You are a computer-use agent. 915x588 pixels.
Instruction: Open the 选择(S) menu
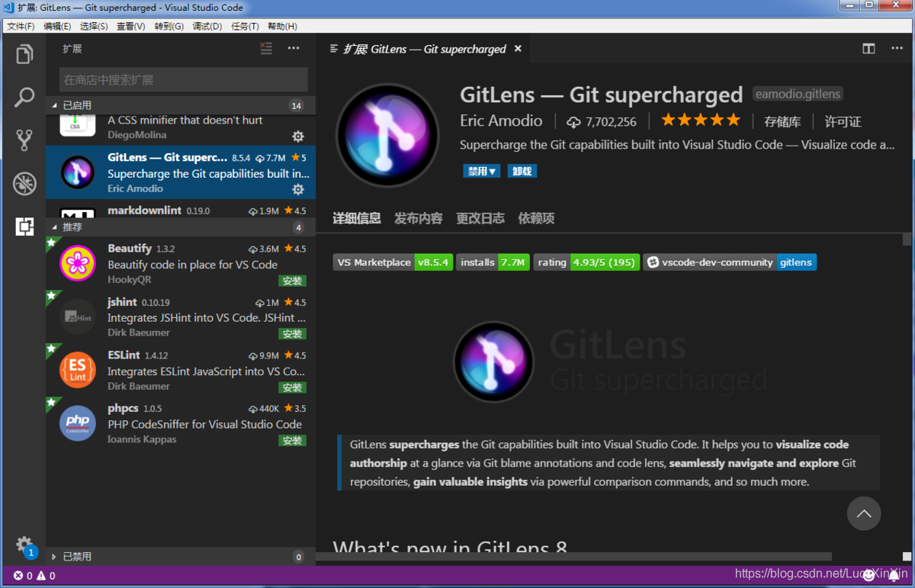click(94, 26)
